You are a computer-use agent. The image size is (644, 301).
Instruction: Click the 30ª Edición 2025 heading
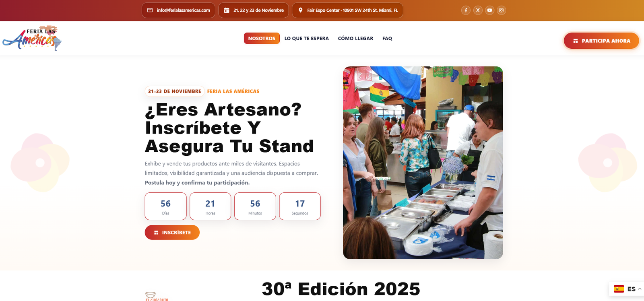341,289
